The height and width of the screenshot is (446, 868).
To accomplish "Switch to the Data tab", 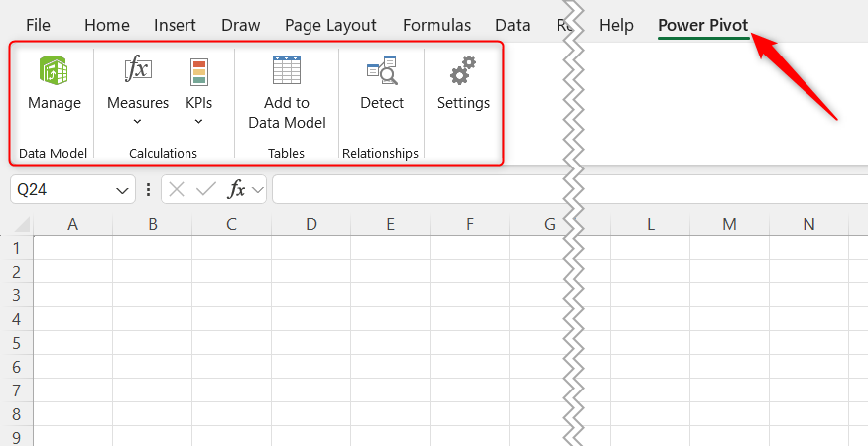I will [x=512, y=25].
